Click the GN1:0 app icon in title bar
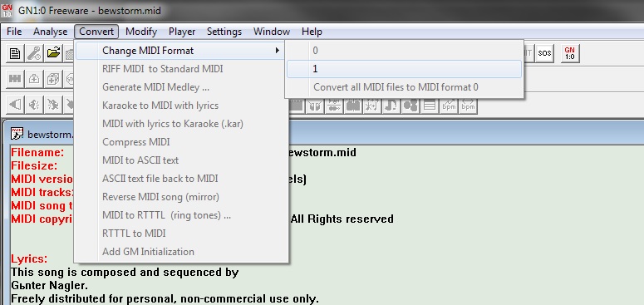Viewport: 644px width, 305px height. point(7,10)
